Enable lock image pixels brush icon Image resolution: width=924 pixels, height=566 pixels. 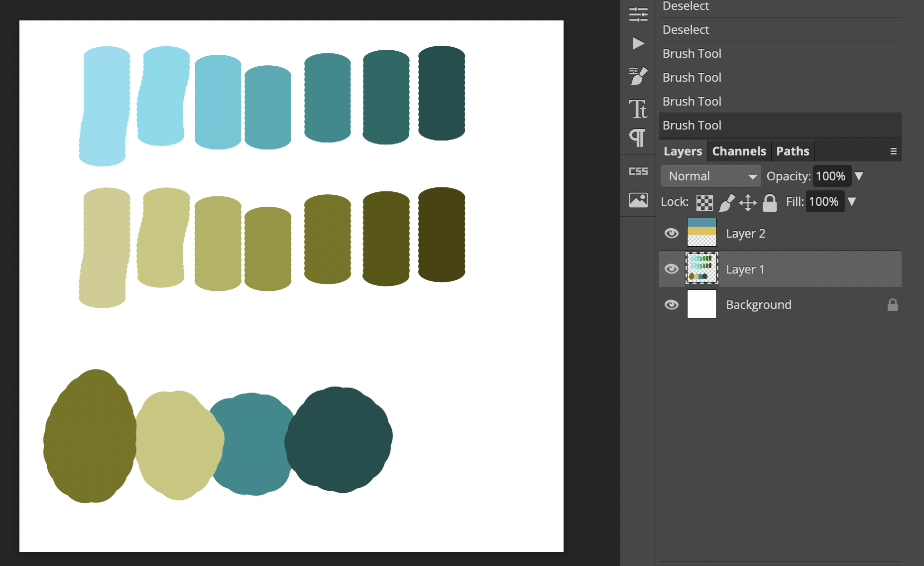[x=727, y=202]
